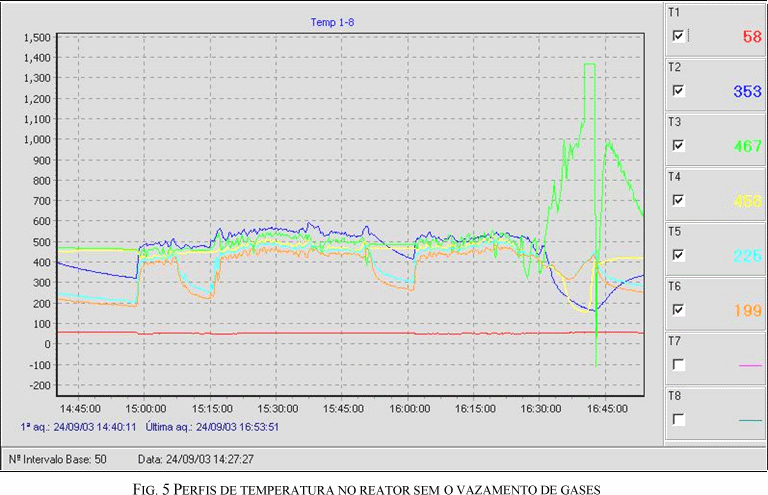Turn off the T6 checkbox
Image resolution: width=768 pixels, height=495 pixels.
(679, 310)
